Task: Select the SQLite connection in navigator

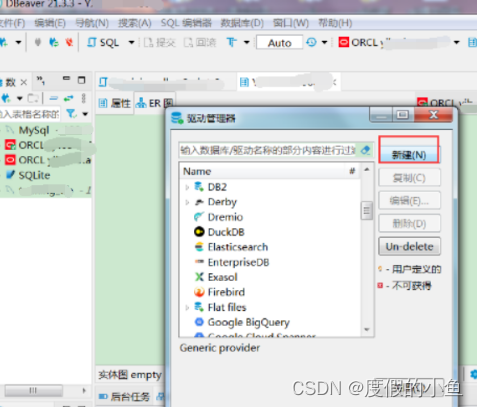Action: (34, 175)
